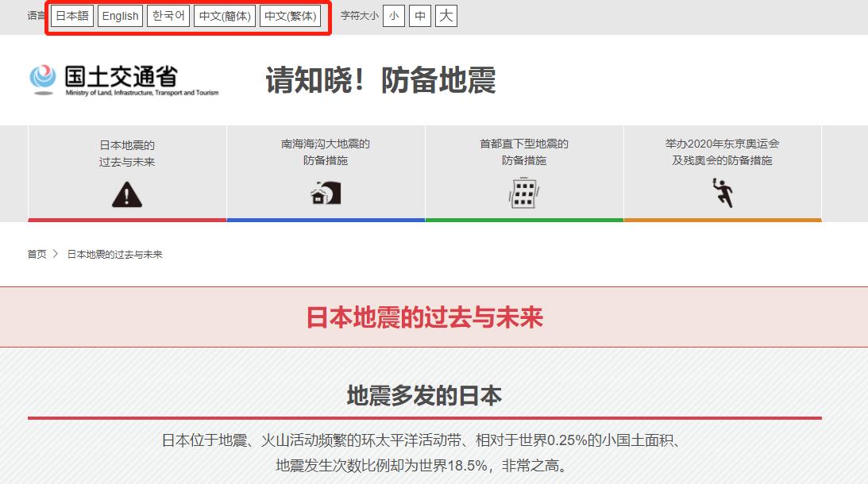Set font size to 大
The image size is (868, 484).
click(x=446, y=16)
